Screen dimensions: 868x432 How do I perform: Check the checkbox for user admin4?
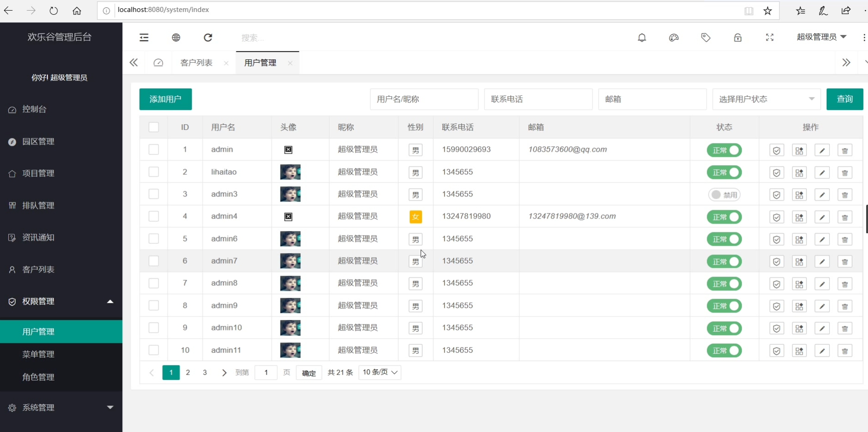point(154,216)
